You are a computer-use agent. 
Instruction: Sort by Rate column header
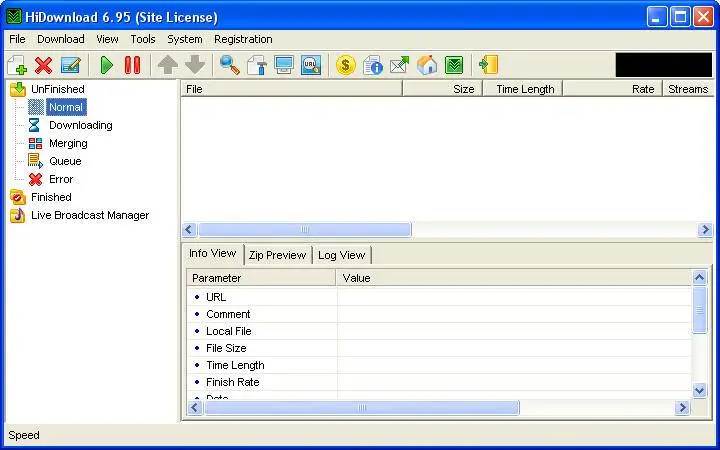[612, 89]
